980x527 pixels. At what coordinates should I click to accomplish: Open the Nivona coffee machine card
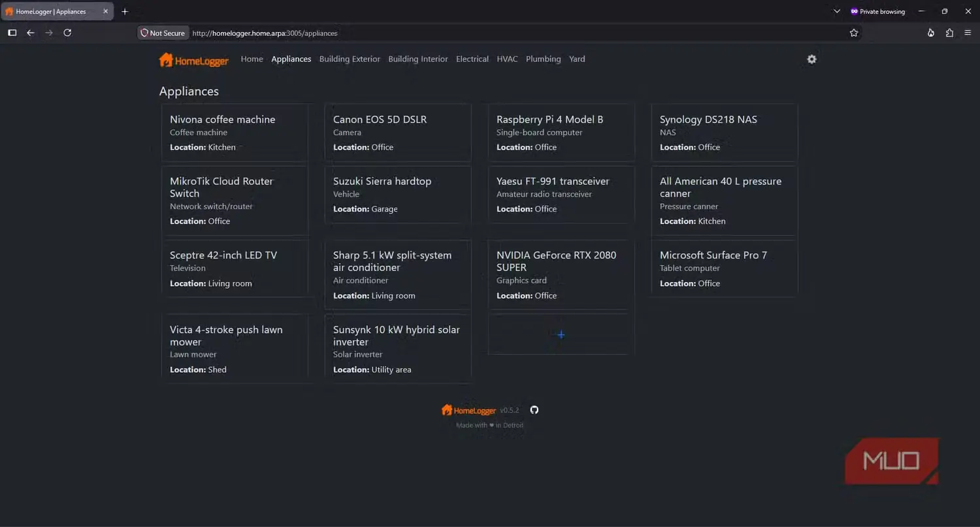point(235,133)
